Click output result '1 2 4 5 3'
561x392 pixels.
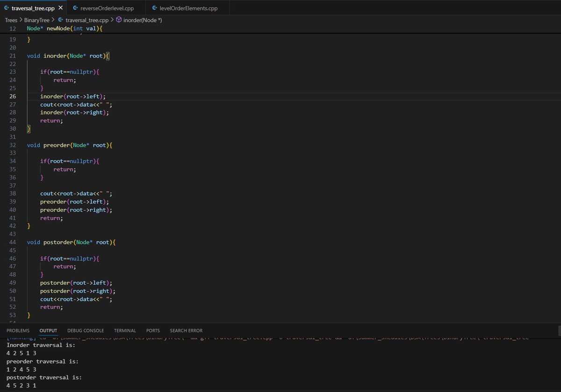click(x=22, y=370)
